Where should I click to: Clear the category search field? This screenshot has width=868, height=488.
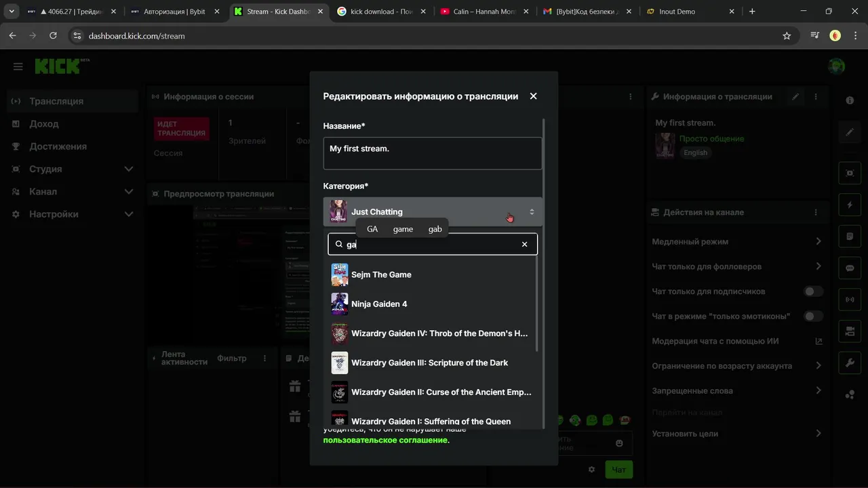click(524, 244)
